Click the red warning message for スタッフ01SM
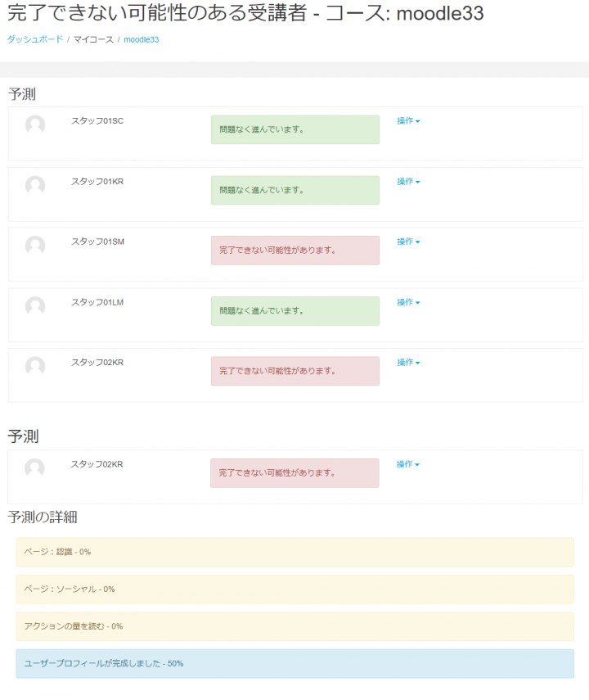This screenshot has width=589, height=700. 295,251
